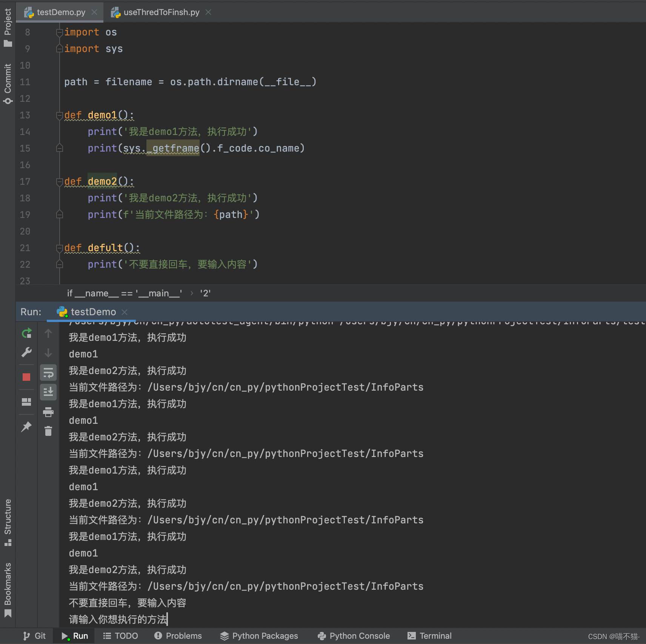Click the first demo1 console output line
Screen dimensions: 646x644
point(83,354)
